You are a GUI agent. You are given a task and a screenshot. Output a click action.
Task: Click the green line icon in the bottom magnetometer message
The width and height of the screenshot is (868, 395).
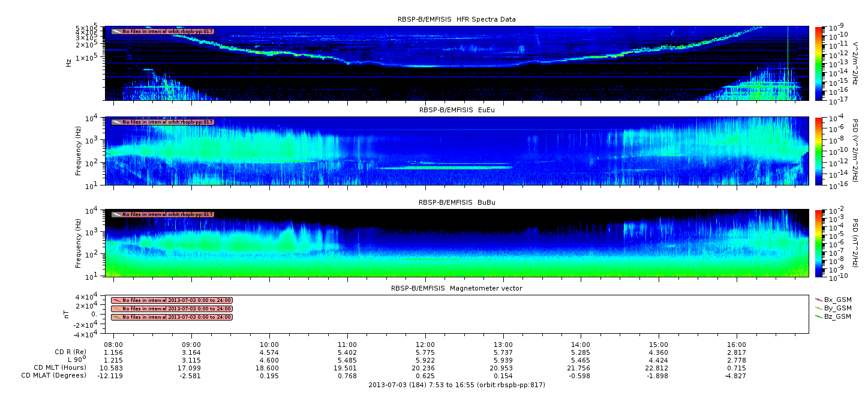click(x=116, y=317)
